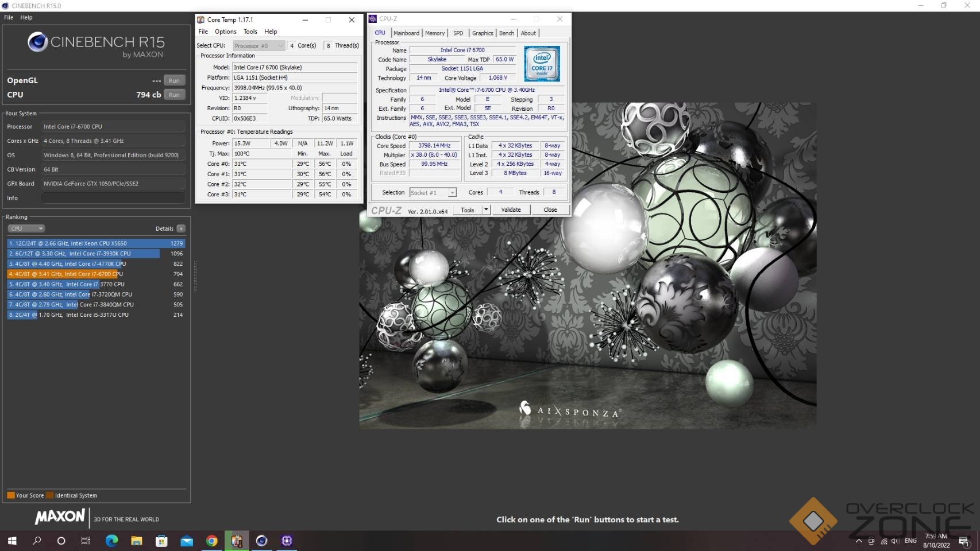Launch Microsoft Edge from taskbar
This screenshot has width=980, height=551.
(111, 541)
